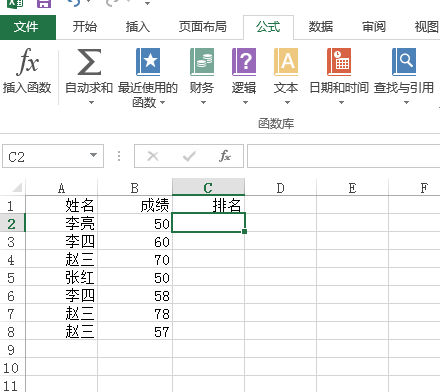Screen dimensions: 440x392
Task: Click the fx insert function button in formula bar
Action: pyautogui.click(x=225, y=156)
